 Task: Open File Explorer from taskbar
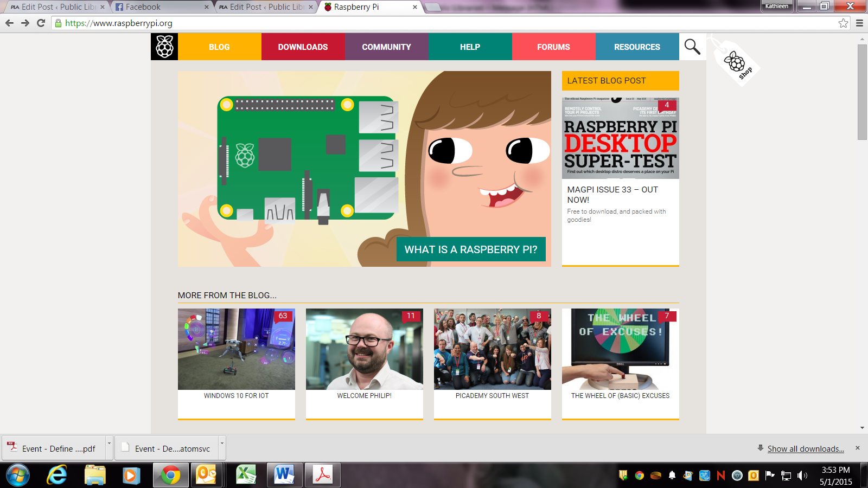click(x=95, y=476)
